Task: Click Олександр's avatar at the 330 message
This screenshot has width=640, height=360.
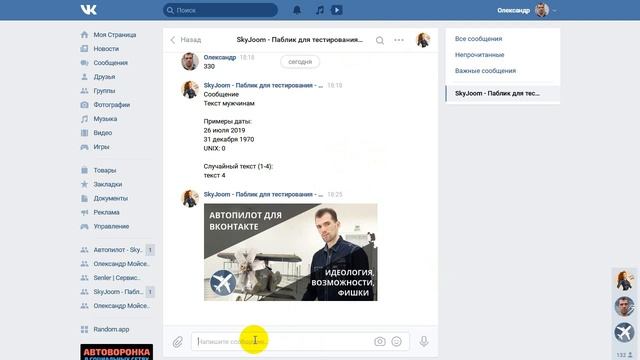Action: click(x=190, y=62)
